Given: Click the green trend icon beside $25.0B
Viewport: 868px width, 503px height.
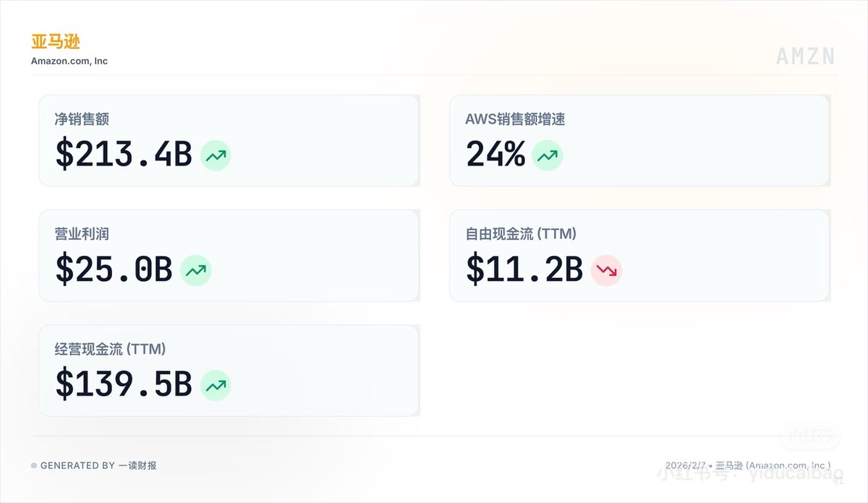Looking at the screenshot, I should [195, 270].
